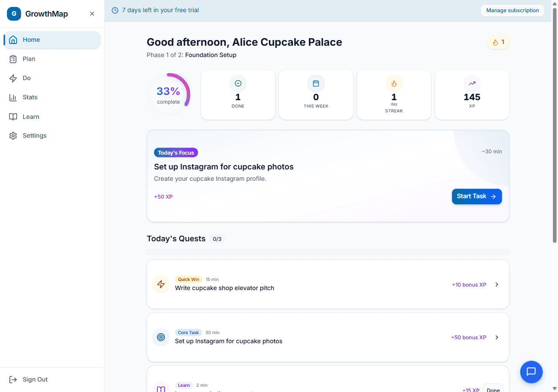Open the Do section
This screenshot has height=392, width=558.
[52, 78]
